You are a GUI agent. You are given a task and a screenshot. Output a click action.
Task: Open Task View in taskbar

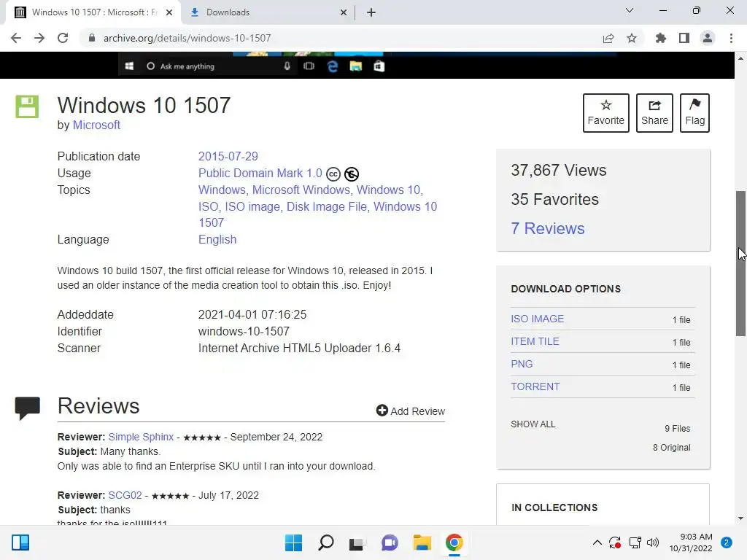(x=357, y=542)
